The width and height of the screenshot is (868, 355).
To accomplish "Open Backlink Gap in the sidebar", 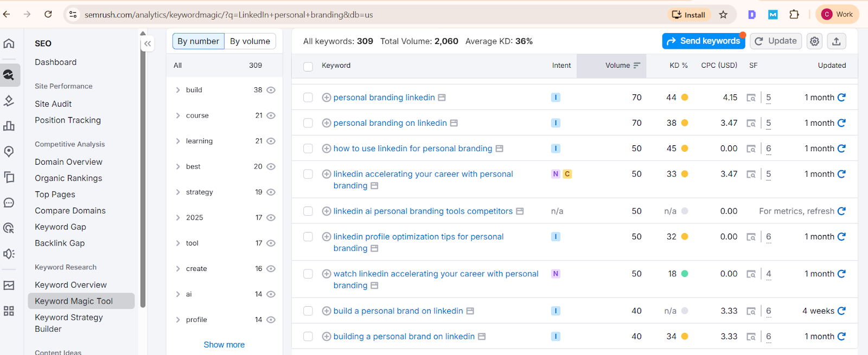I will [60, 243].
